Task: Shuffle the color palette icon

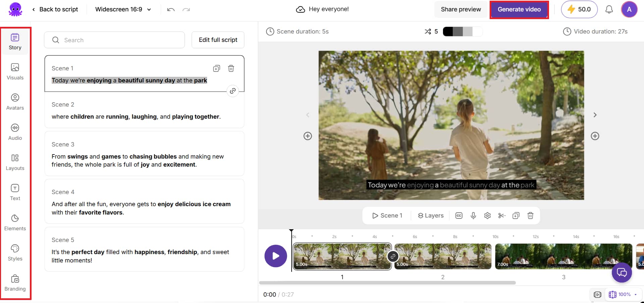Action: 428,32
